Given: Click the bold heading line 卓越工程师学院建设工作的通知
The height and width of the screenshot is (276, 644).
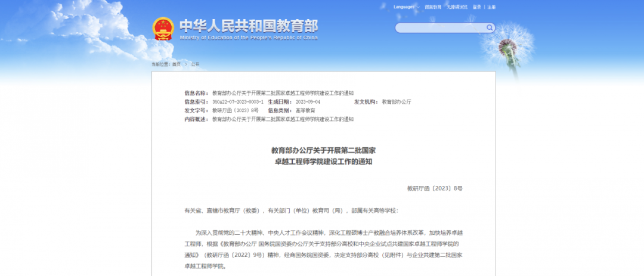Looking at the screenshot, I should tap(323, 162).
